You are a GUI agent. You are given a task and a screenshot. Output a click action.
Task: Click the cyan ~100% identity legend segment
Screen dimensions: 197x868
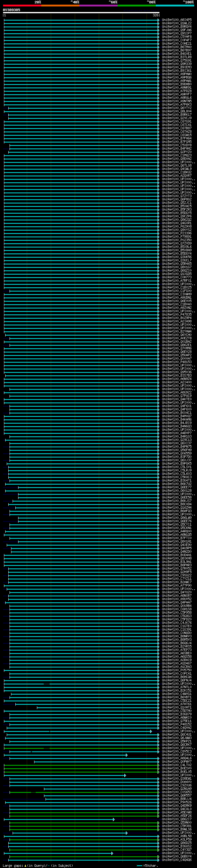click(175, 6)
